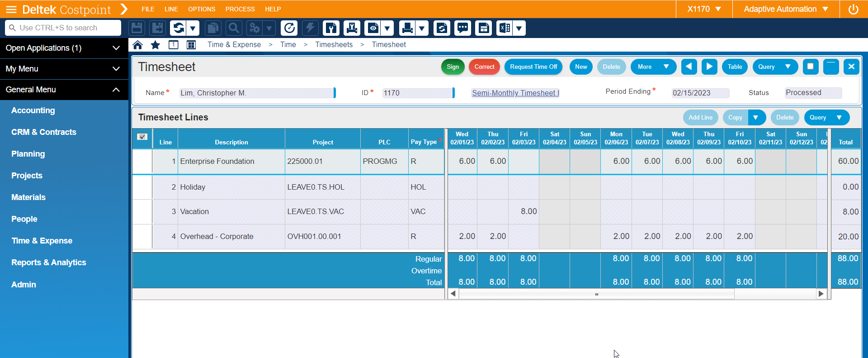Click the grid windows icon in the breadcrumb bar
Viewport: 868px width, 358px height.
coord(191,45)
